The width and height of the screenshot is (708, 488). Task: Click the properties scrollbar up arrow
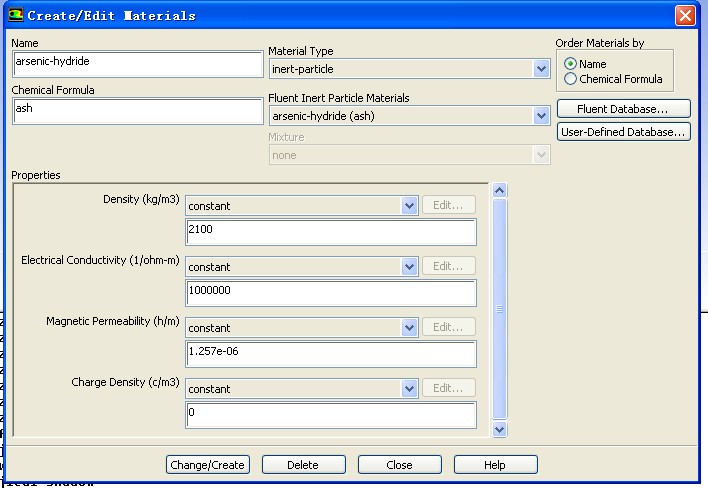pos(500,190)
